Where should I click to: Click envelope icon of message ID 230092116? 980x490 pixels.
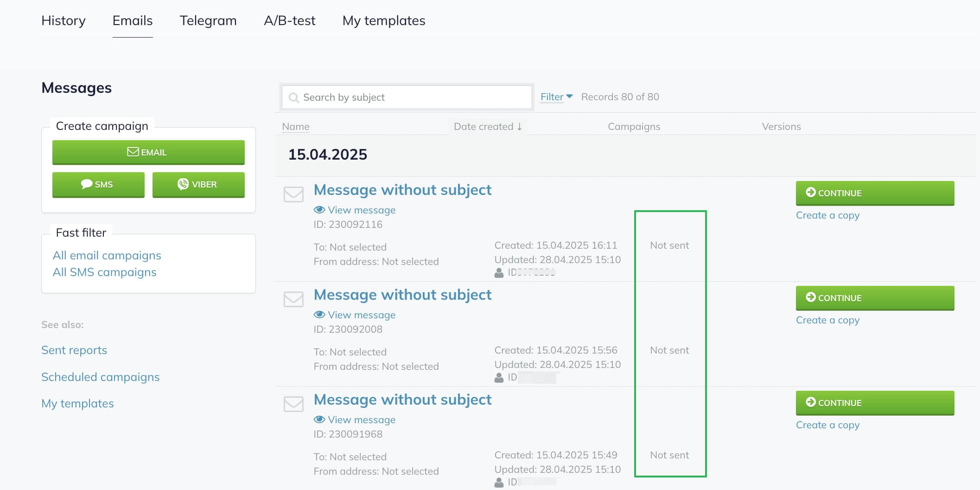click(293, 194)
